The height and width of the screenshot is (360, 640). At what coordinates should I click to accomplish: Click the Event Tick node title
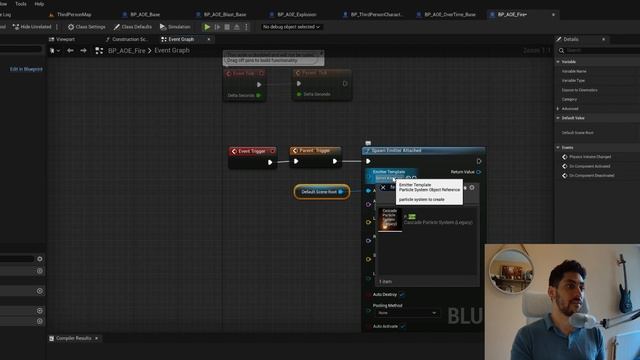tap(244, 73)
